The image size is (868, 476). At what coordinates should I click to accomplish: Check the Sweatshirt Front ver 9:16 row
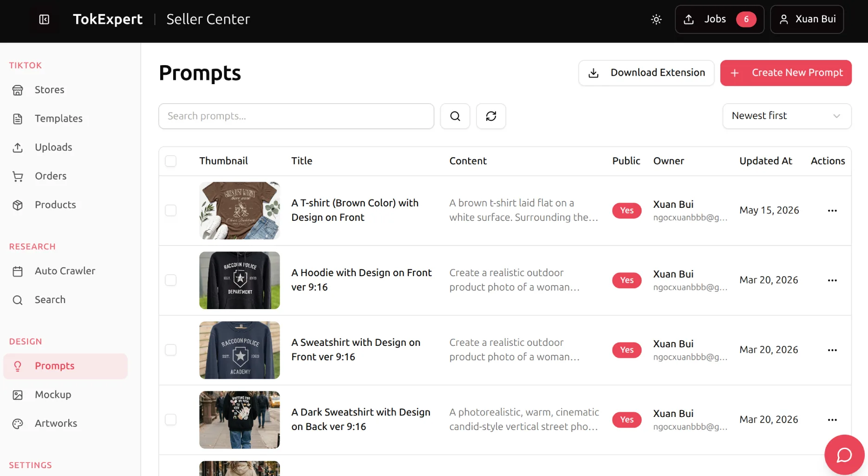click(171, 350)
